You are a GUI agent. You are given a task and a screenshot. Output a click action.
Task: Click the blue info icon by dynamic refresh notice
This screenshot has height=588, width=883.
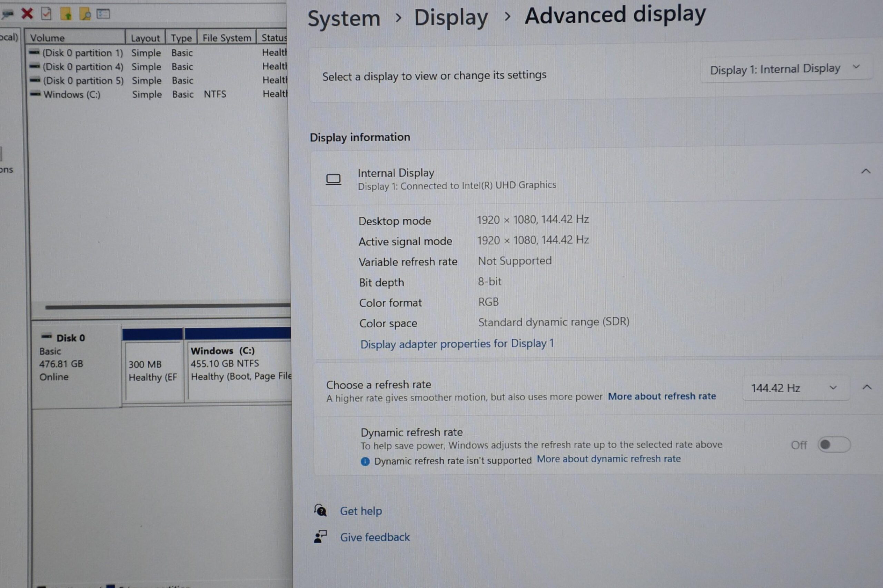(365, 461)
